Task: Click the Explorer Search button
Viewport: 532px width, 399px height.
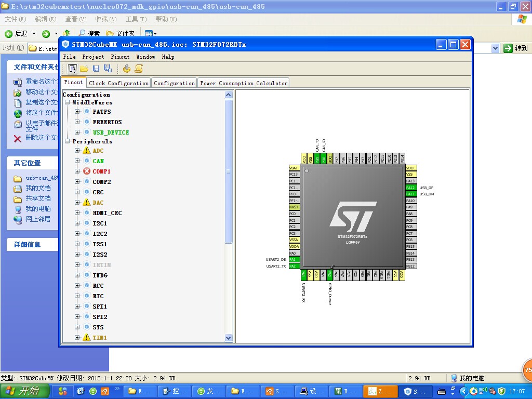Action: (x=89, y=34)
